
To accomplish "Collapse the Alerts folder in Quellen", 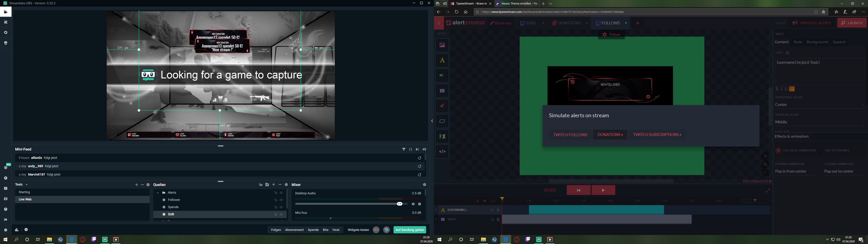I will tap(158, 193).
